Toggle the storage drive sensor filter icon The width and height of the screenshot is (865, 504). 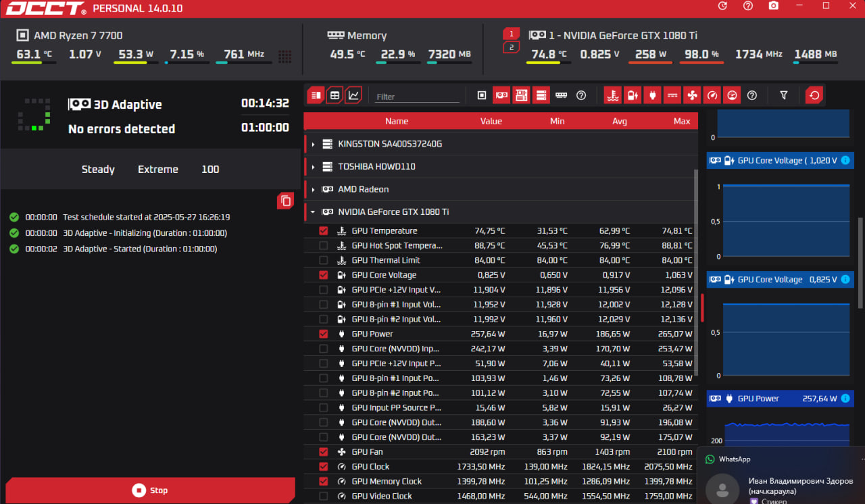point(541,95)
